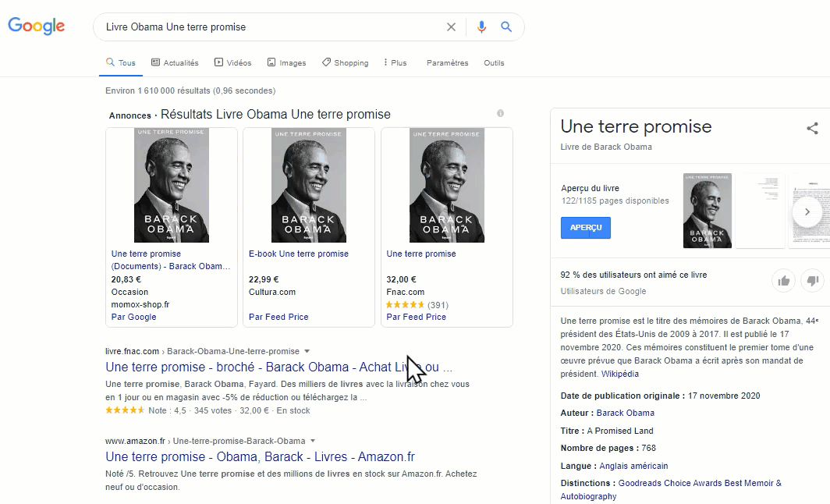Screen dimensions: 830x504
Task: Open momox-shop book cover image
Action: 172,186
